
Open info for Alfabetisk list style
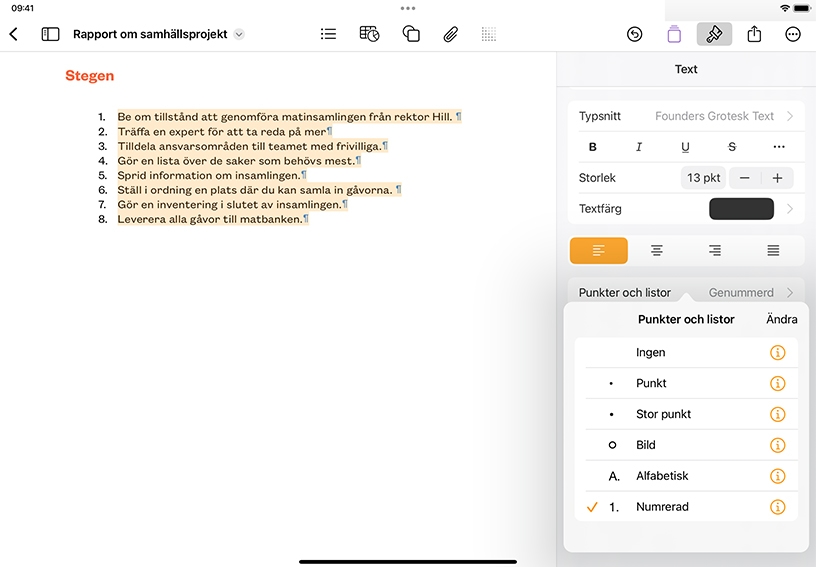[777, 476]
